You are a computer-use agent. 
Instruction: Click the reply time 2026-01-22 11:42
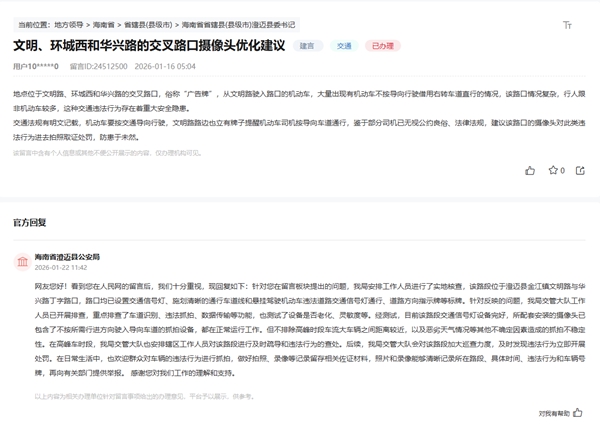61,268
